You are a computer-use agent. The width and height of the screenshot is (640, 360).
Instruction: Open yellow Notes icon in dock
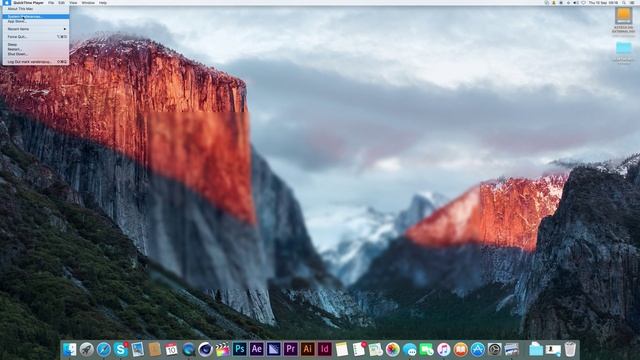click(342, 349)
